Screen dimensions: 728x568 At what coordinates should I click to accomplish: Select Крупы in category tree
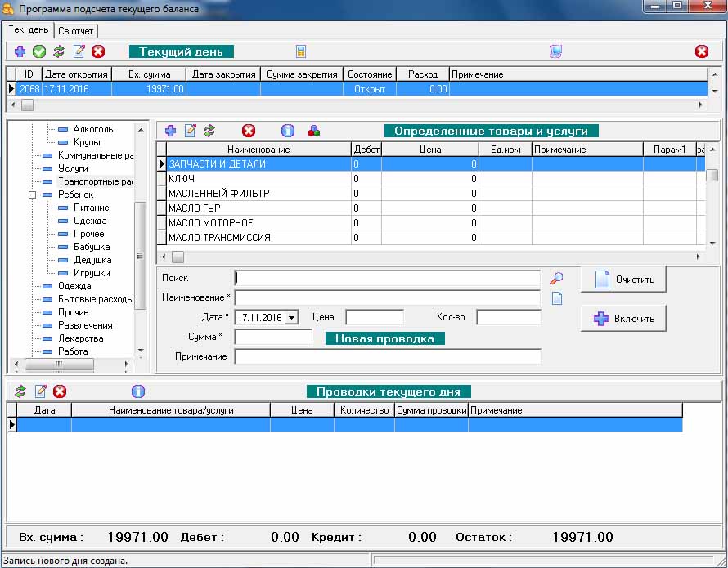click(87, 142)
